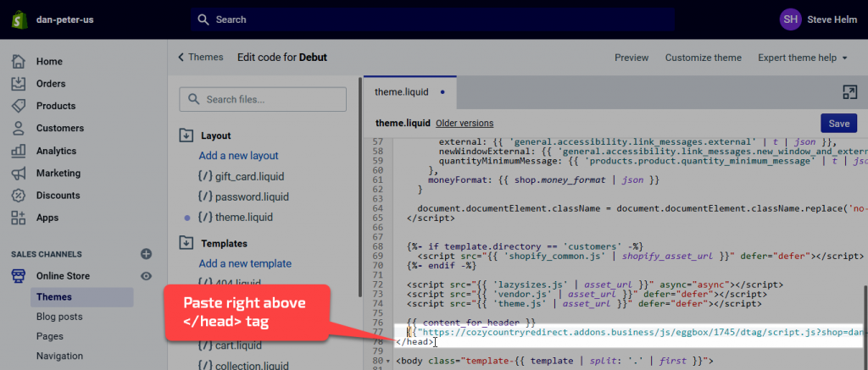Click the Online Store shop icon
The height and width of the screenshot is (370, 868).
tap(19, 276)
